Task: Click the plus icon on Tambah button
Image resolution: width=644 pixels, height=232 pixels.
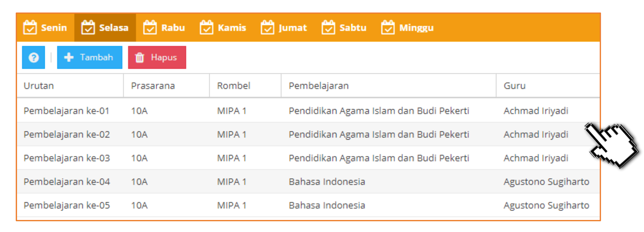Action: point(69,57)
